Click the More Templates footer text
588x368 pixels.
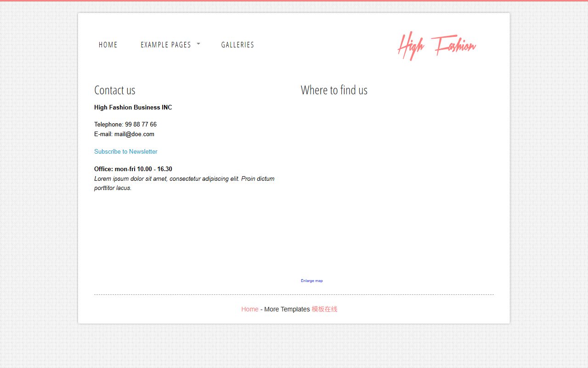tap(287, 309)
